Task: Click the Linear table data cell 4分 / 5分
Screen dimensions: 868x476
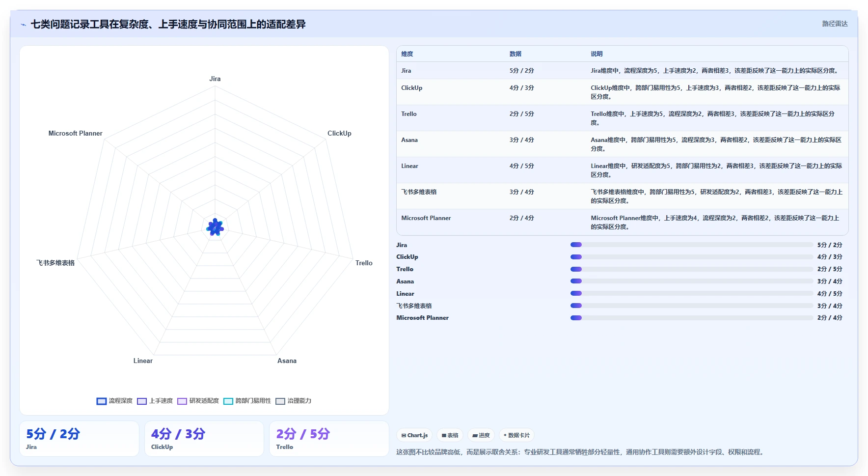Action: coord(521,166)
